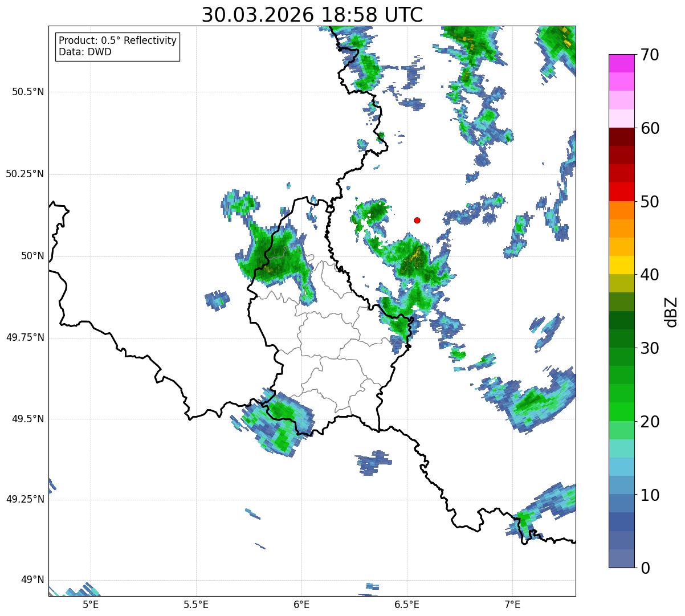This screenshot has height=616, width=685.
Task: Click the '5°E' longitude label
Action: coord(91,604)
